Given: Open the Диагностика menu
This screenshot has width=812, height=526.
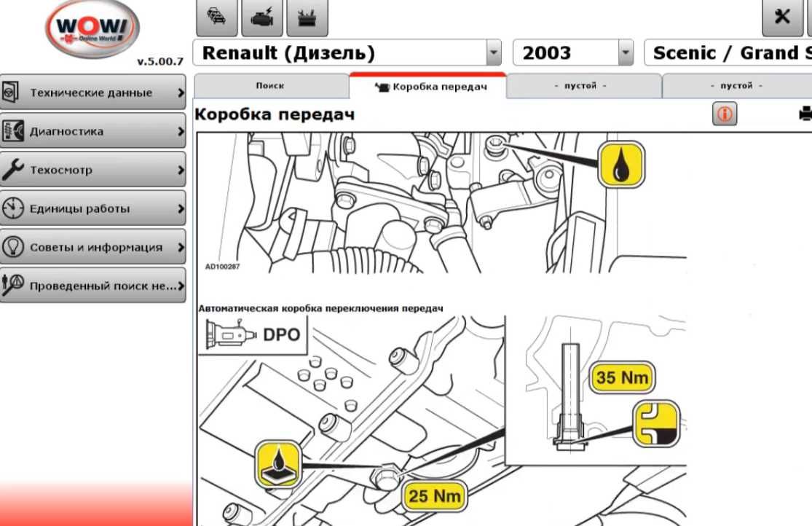Looking at the screenshot, I should (92, 131).
